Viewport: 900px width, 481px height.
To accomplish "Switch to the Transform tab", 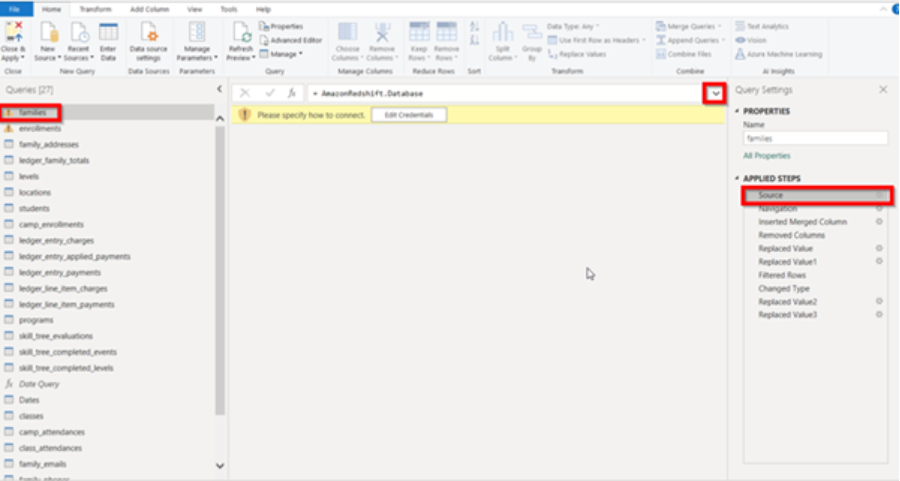I will tap(95, 9).
